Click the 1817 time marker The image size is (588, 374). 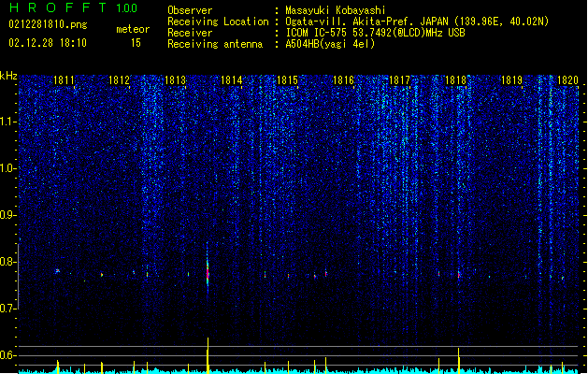[x=399, y=80]
